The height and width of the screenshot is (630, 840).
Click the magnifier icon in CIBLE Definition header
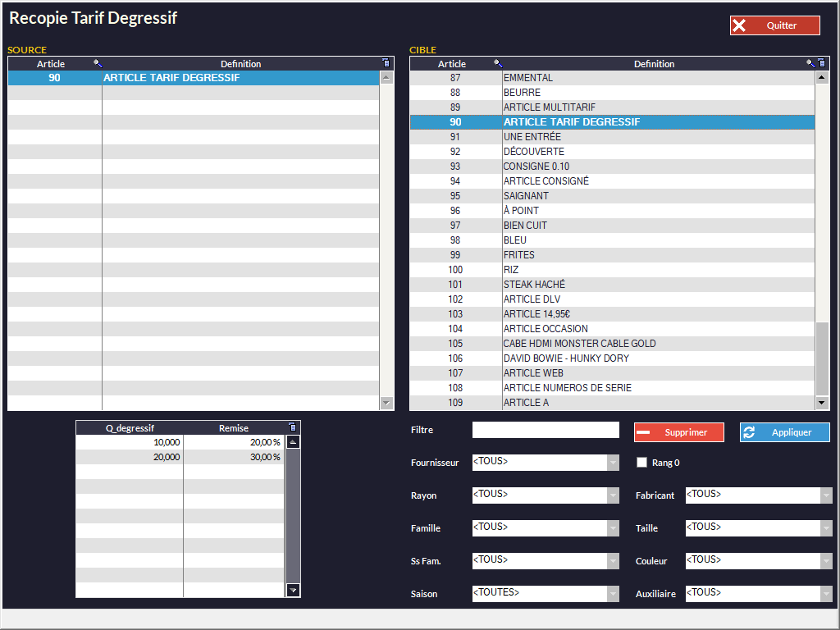(x=810, y=63)
